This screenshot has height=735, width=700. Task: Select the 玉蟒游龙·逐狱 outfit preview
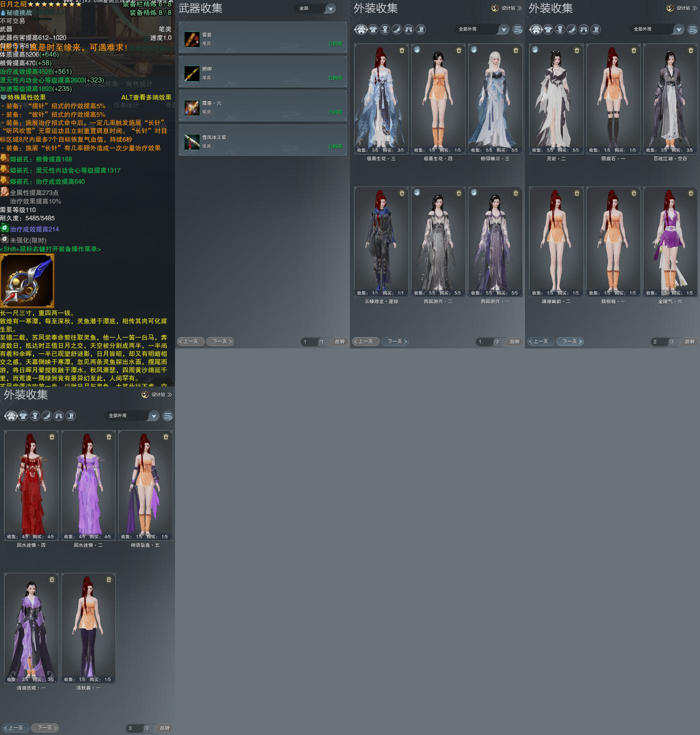381,242
